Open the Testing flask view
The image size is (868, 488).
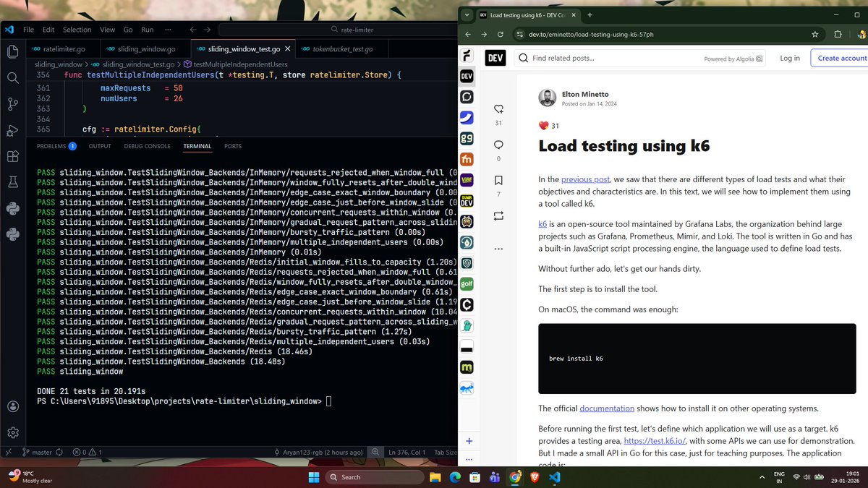(x=12, y=183)
